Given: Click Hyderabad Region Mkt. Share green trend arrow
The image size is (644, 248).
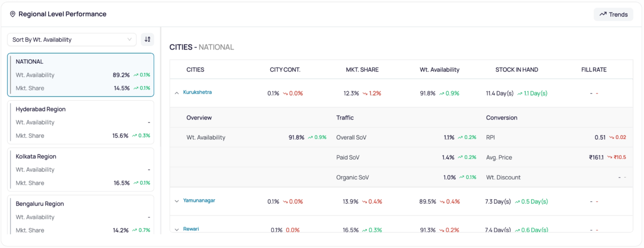Looking at the screenshot, I should click(x=134, y=136).
